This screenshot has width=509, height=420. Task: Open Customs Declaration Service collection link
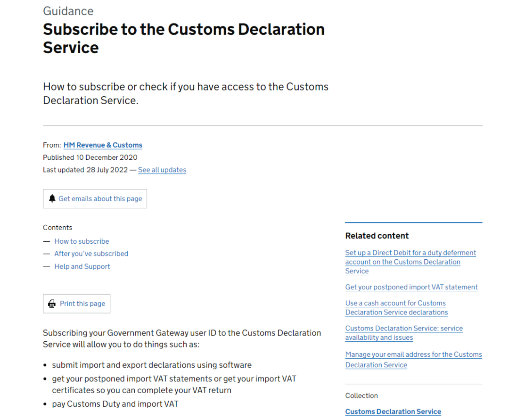[393, 412]
